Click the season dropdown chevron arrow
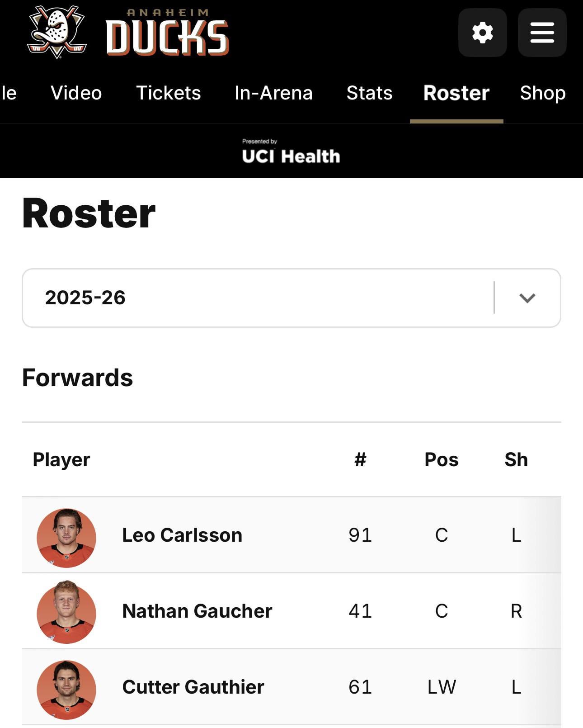Image resolution: width=583 pixels, height=728 pixels. 527,298
